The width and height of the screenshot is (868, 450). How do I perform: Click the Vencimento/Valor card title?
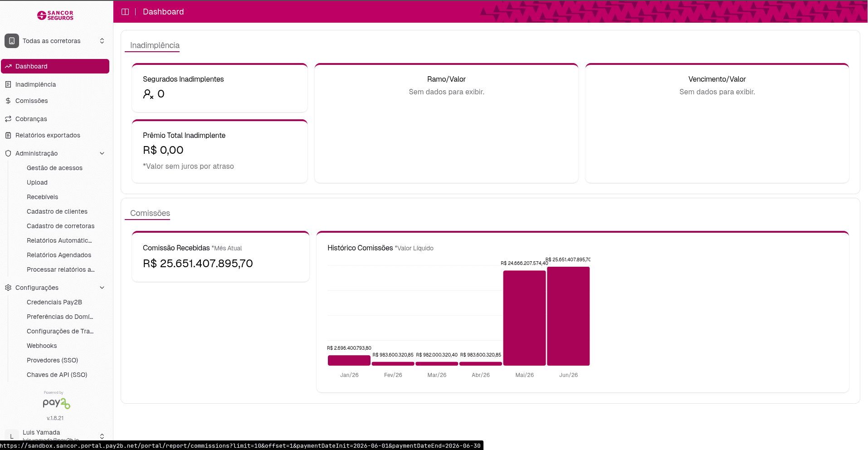coord(717,79)
